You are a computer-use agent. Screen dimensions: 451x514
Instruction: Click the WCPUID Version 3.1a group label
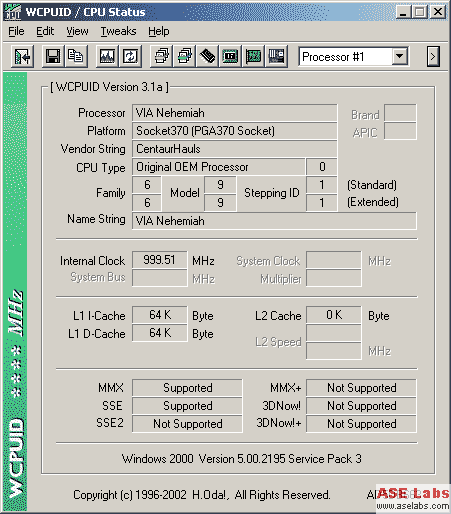[109, 87]
